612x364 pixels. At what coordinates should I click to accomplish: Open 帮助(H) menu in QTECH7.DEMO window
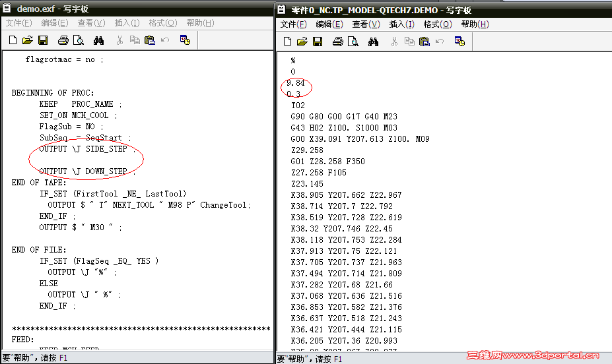coord(475,24)
